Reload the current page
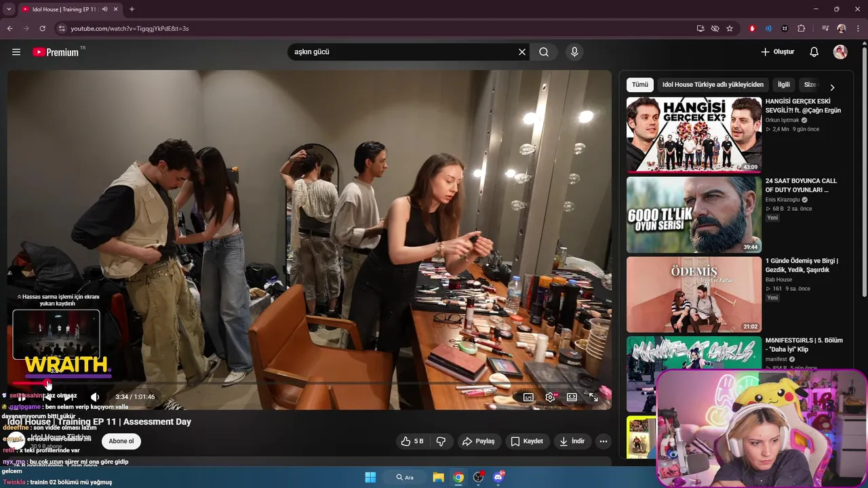868x488 pixels. tap(42, 28)
